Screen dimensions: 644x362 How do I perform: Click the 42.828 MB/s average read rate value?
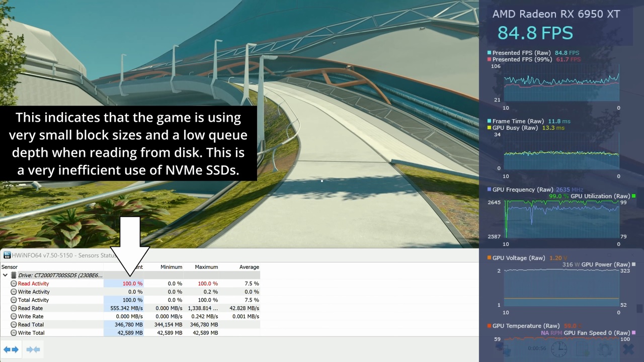[x=244, y=308]
